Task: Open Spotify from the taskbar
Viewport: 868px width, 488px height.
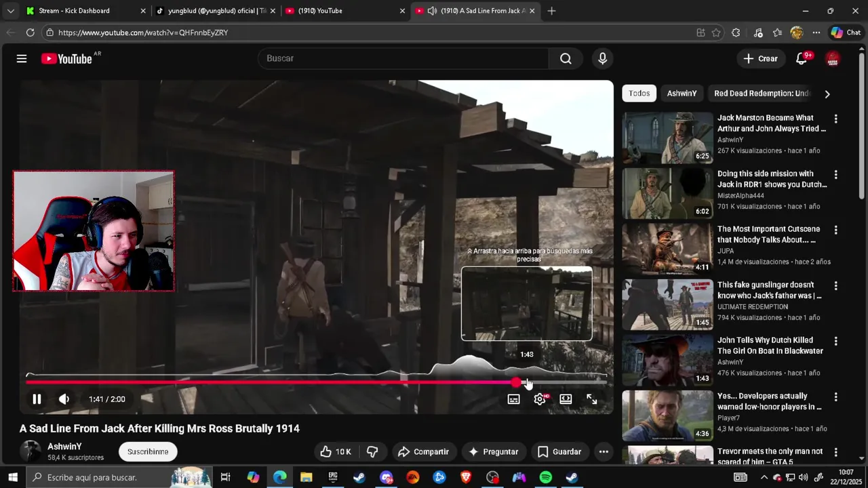Action: point(546,477)
